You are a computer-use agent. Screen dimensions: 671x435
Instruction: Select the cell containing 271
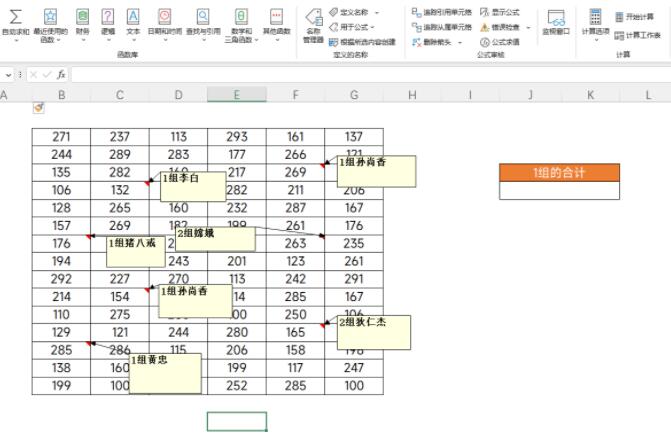(61, 137)
